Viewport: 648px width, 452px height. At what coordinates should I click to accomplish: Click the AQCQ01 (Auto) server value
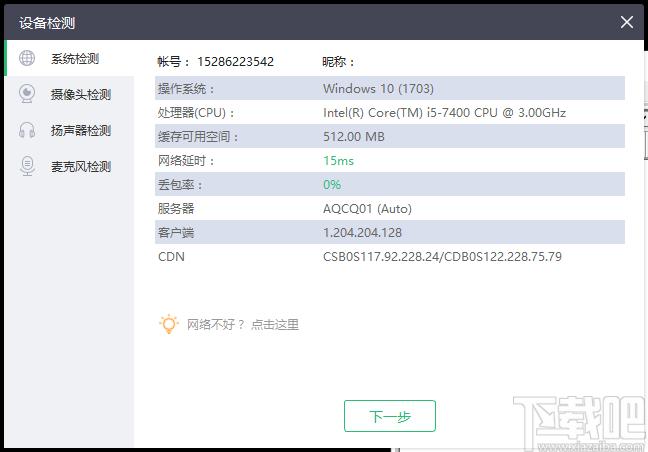coord(367,209)
